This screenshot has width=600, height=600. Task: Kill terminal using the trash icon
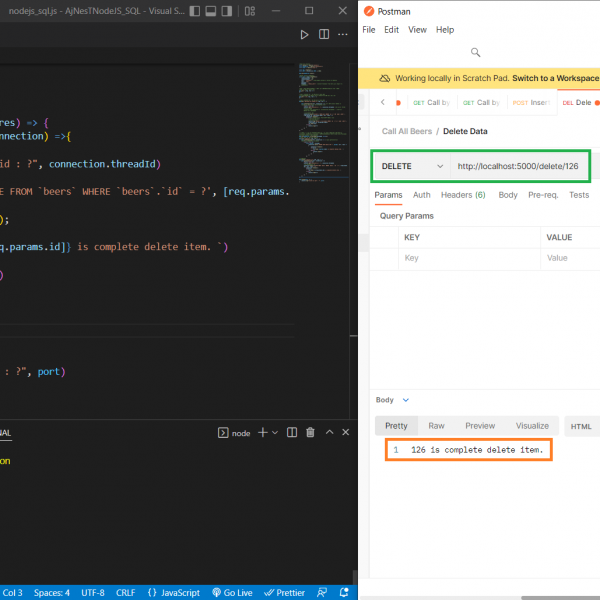tap(310, 433)
